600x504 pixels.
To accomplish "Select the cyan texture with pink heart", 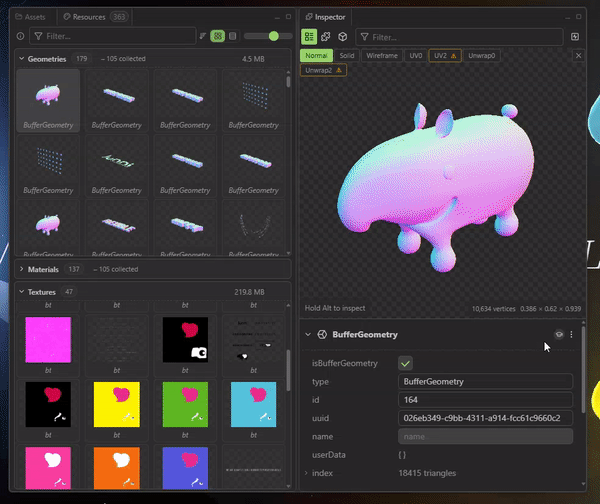I will click(x=253, y=405).
